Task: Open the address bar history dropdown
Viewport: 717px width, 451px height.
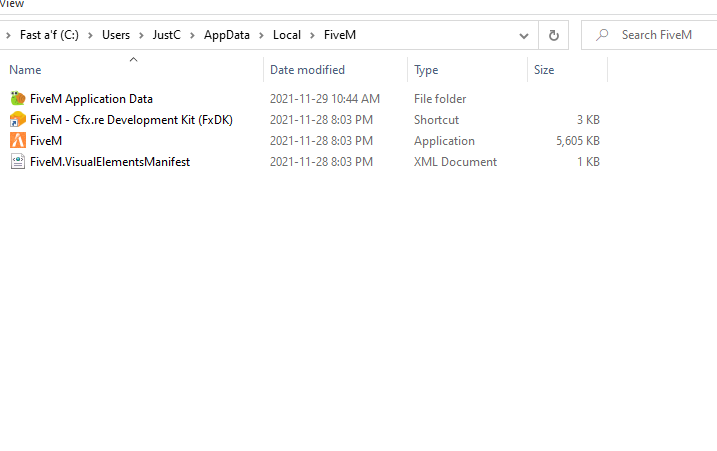Action: 524,35
